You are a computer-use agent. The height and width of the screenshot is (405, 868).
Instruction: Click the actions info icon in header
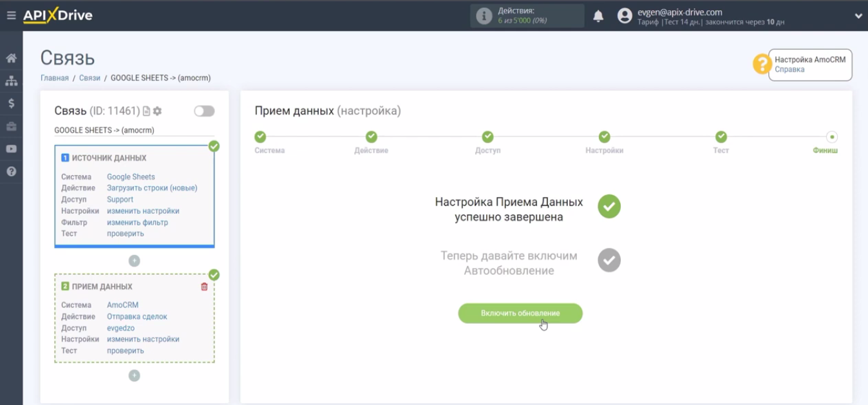click(484, 16)
